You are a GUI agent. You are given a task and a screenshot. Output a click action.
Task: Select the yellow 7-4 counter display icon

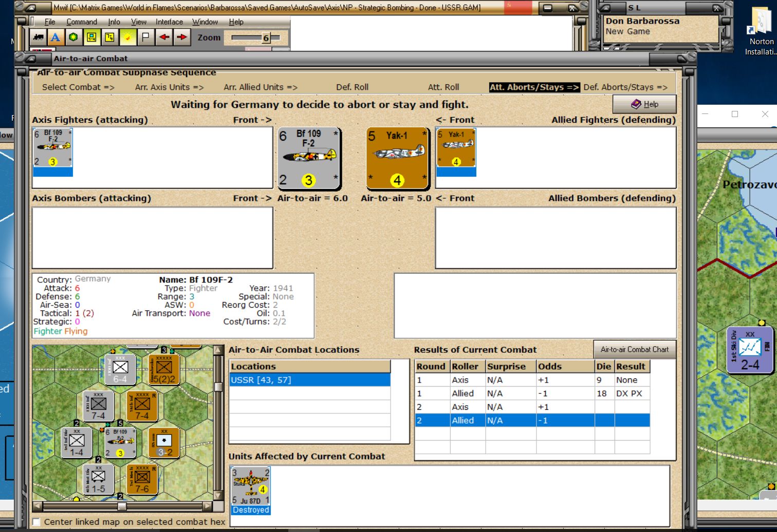[110, 37]
